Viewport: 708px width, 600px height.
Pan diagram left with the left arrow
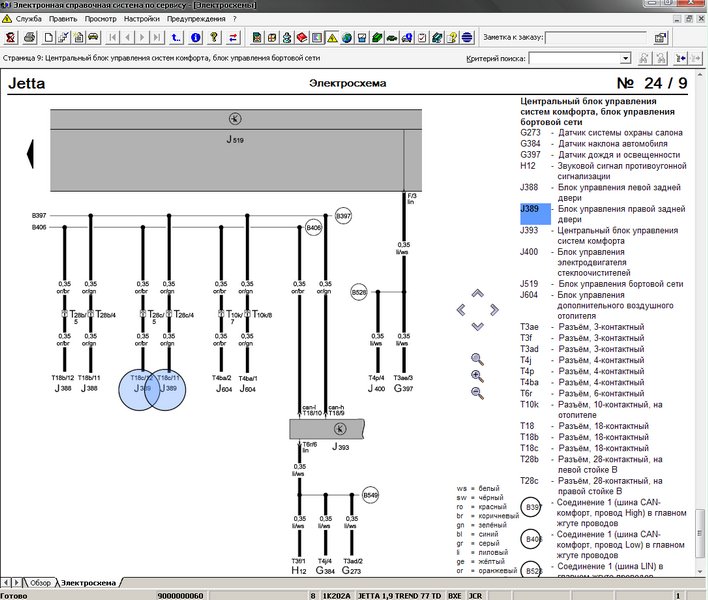461,310
